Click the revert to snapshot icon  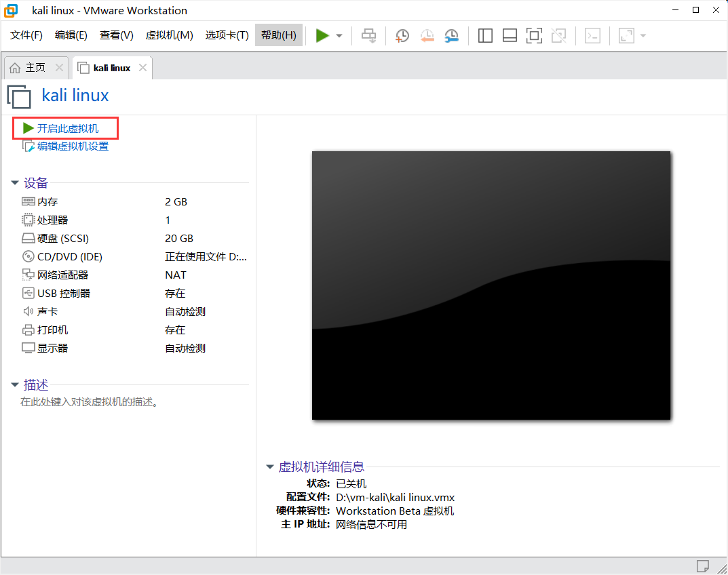427,36
